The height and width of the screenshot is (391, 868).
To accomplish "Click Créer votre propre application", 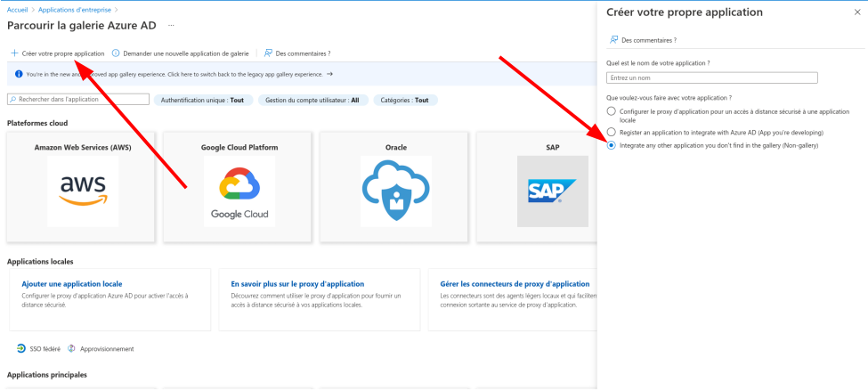I will [x=63, y=53].
